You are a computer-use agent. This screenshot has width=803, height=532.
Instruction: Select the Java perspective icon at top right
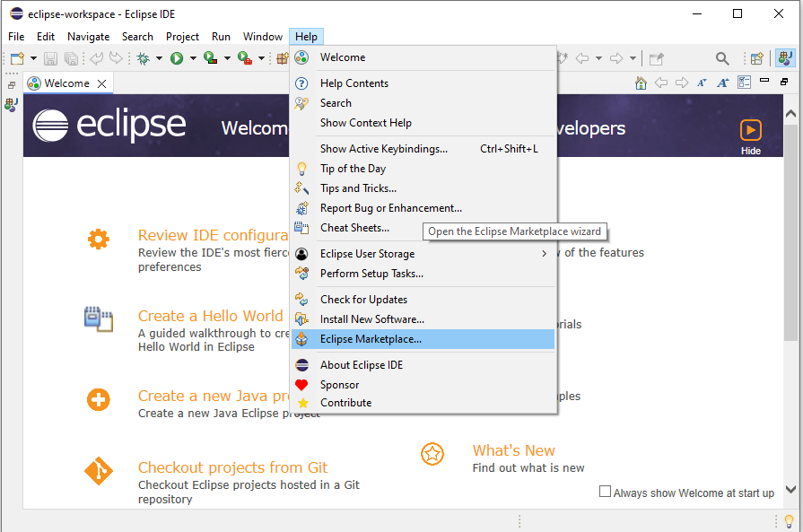pos(785,57)
